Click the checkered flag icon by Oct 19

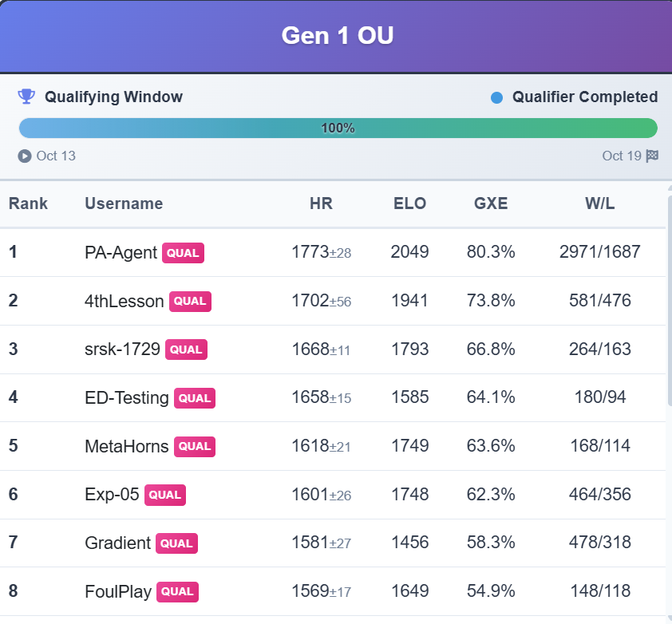(652, 156)
